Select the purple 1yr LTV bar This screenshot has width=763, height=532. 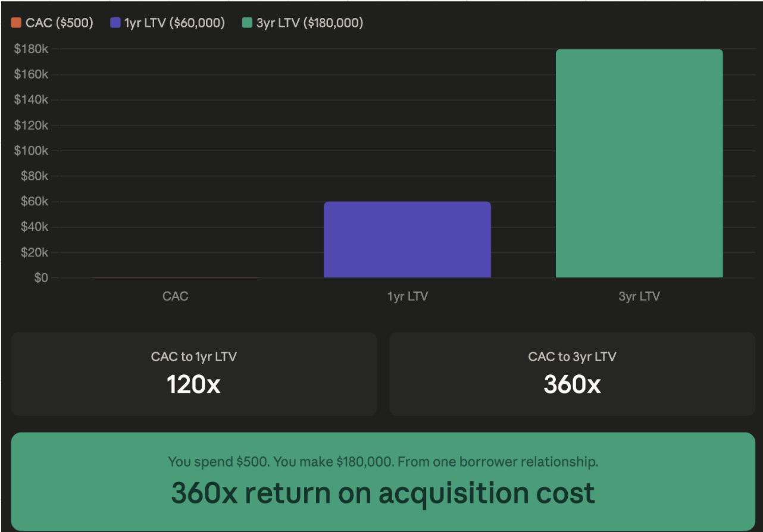coord(407,240)
